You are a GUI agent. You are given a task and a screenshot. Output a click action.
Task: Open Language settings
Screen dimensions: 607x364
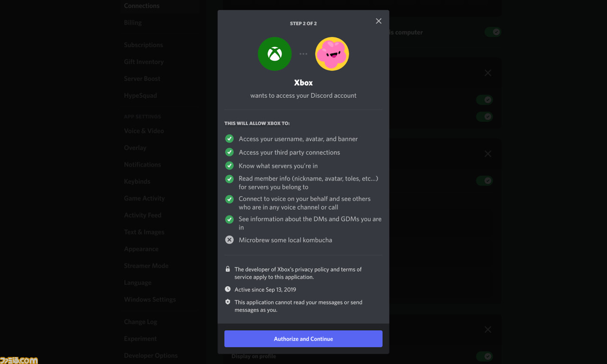pos(138,282)
